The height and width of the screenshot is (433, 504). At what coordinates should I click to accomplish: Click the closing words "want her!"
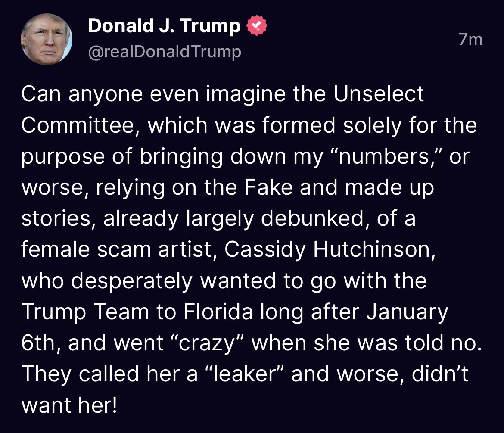pyautogui.click(x=69, y=405)
